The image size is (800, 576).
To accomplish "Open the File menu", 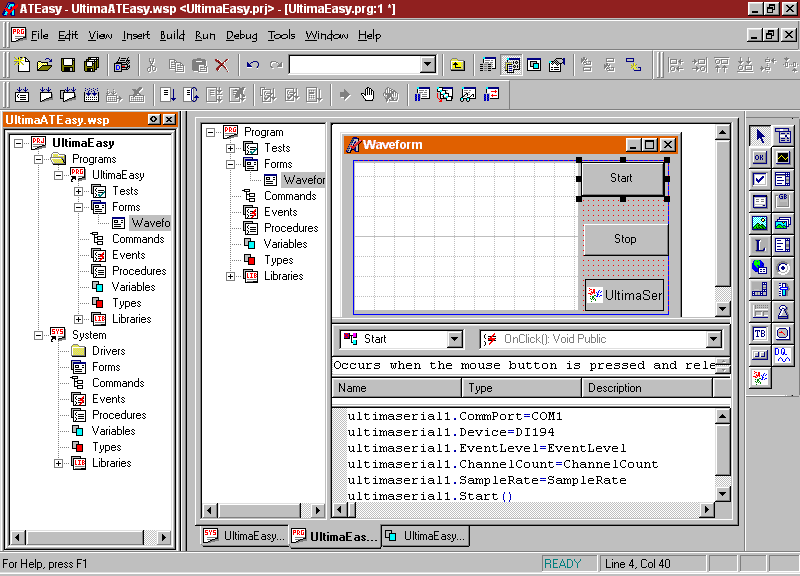I will pyautogui.click(x=39, y=35).
